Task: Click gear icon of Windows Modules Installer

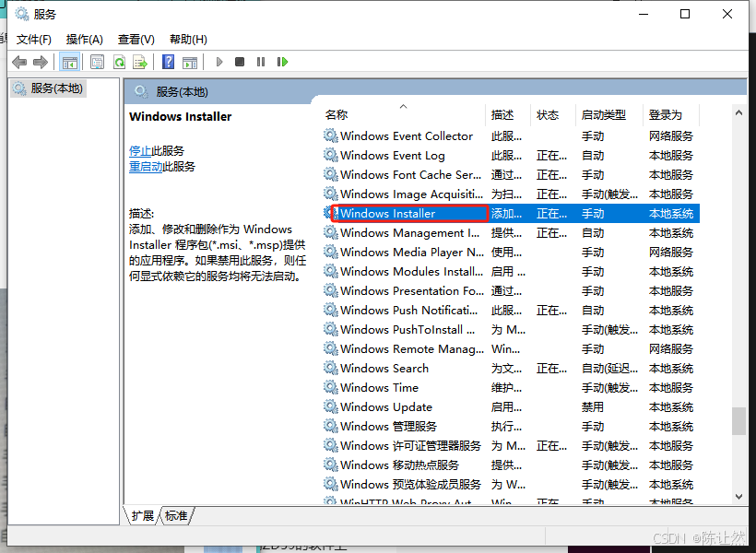Action: click(x=330, y=272)
